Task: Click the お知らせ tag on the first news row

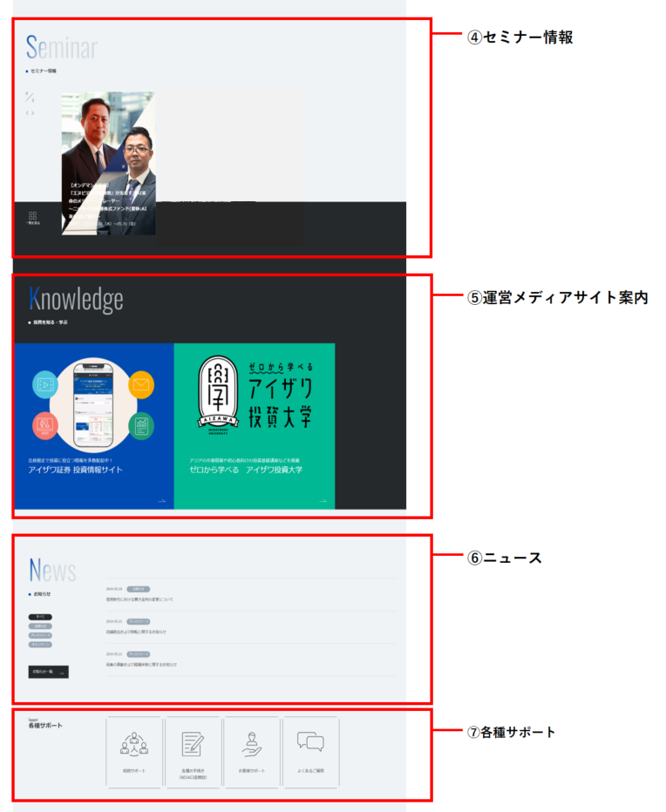Action: click(139, 589)
